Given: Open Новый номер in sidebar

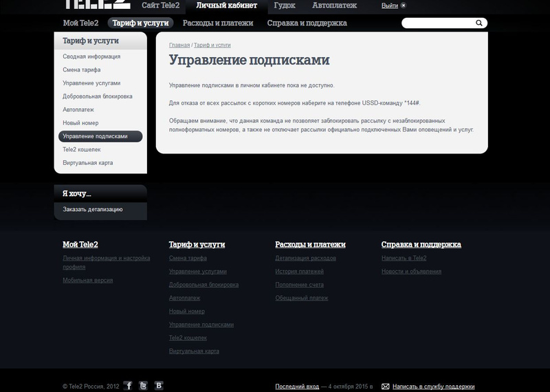Looking at the screenshot, I should [80, 123].
